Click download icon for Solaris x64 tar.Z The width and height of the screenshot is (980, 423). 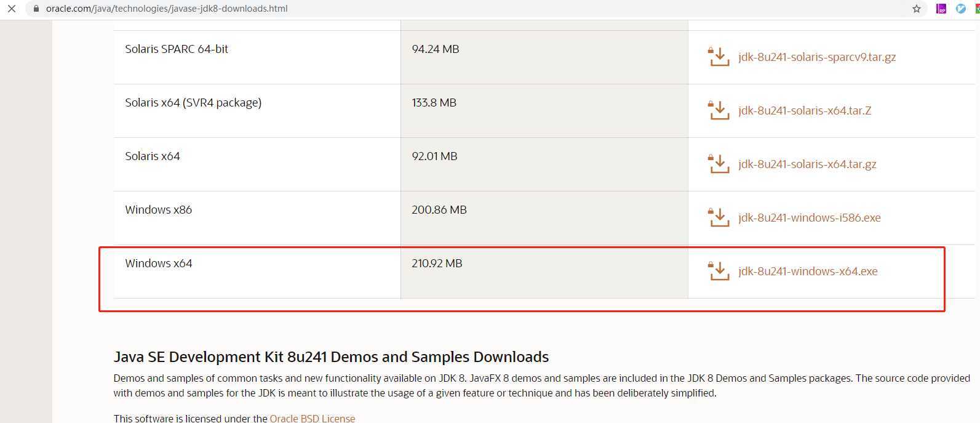(x=719, y=110)
